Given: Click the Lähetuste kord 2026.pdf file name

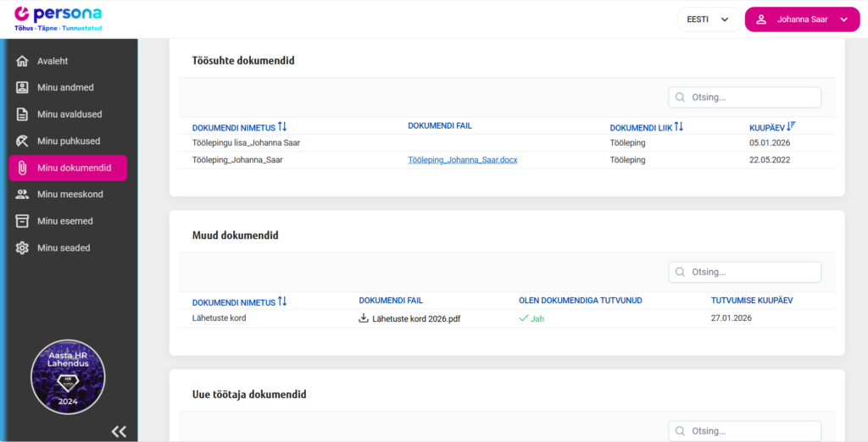Looking at the screenshot, I should tap(416, 319).
